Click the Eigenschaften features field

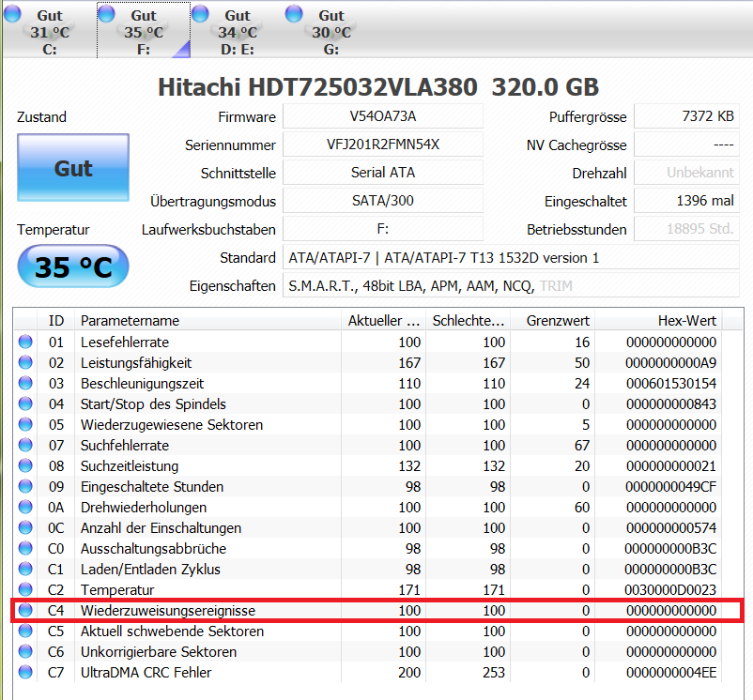pos(511,286)
